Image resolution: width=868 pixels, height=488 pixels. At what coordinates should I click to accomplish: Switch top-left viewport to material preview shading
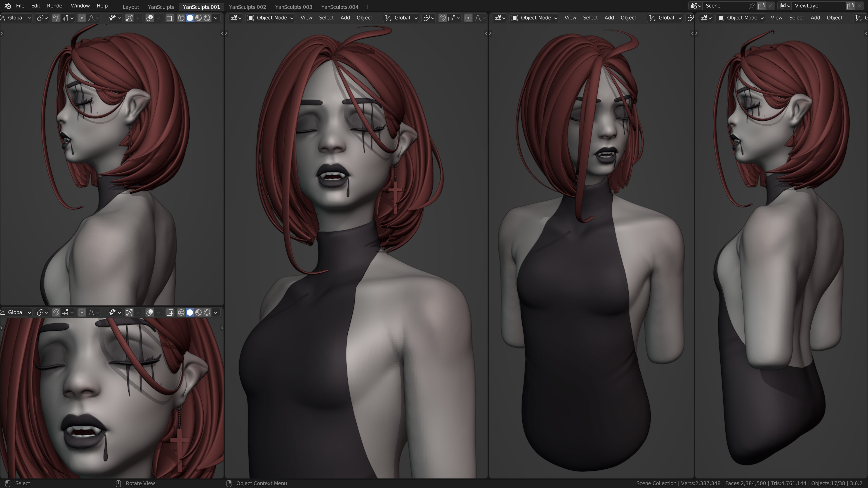click(198, 18)
